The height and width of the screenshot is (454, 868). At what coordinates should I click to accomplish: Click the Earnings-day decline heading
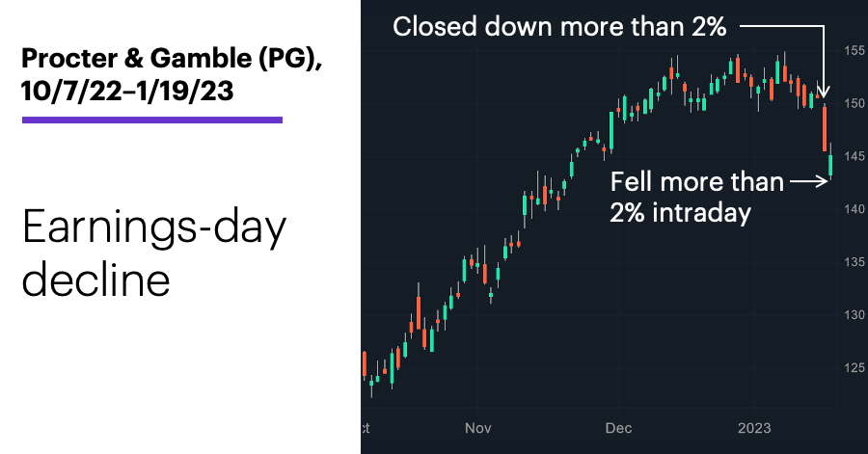(154, 253)
